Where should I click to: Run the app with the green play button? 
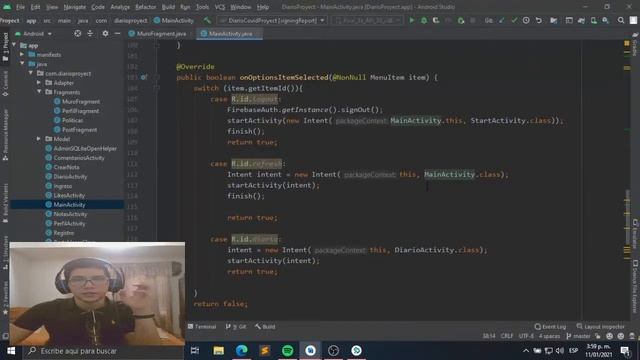pos(411,20)
